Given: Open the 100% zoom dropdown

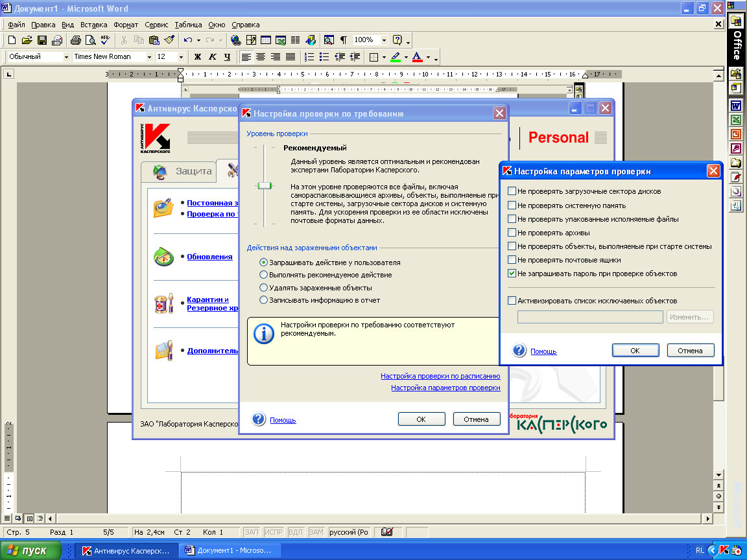Looking at the screenshot, I should (x=384, y=40).
